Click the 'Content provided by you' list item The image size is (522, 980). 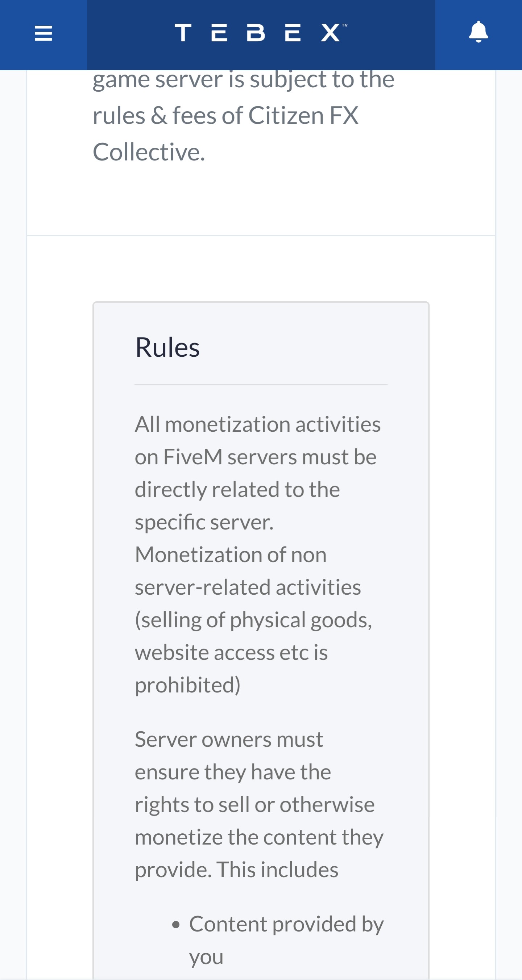pos(286,940)
